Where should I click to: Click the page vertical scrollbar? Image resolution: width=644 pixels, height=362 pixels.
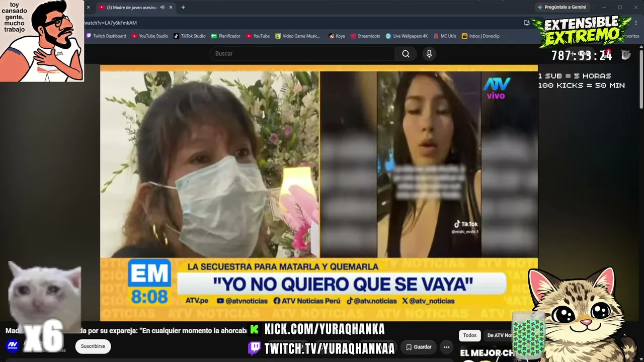[641, 78]
